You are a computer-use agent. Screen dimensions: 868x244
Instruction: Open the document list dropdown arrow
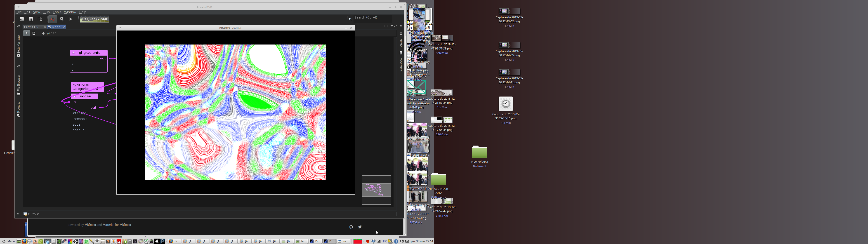tap(392, 26)
